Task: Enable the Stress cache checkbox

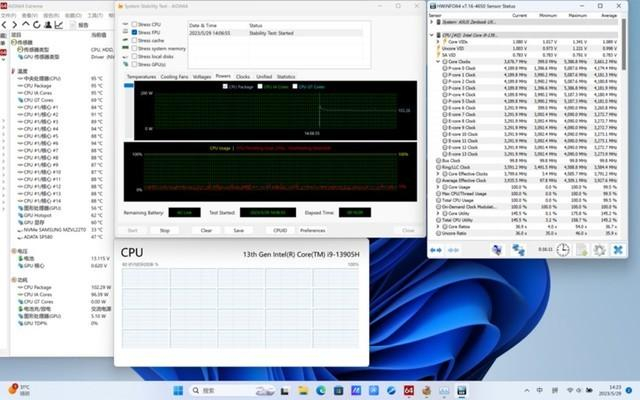Action: pos(134,40)
